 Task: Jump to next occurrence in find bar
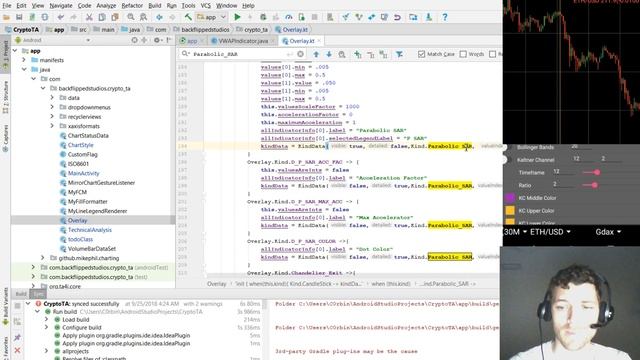tap(329, 54)
